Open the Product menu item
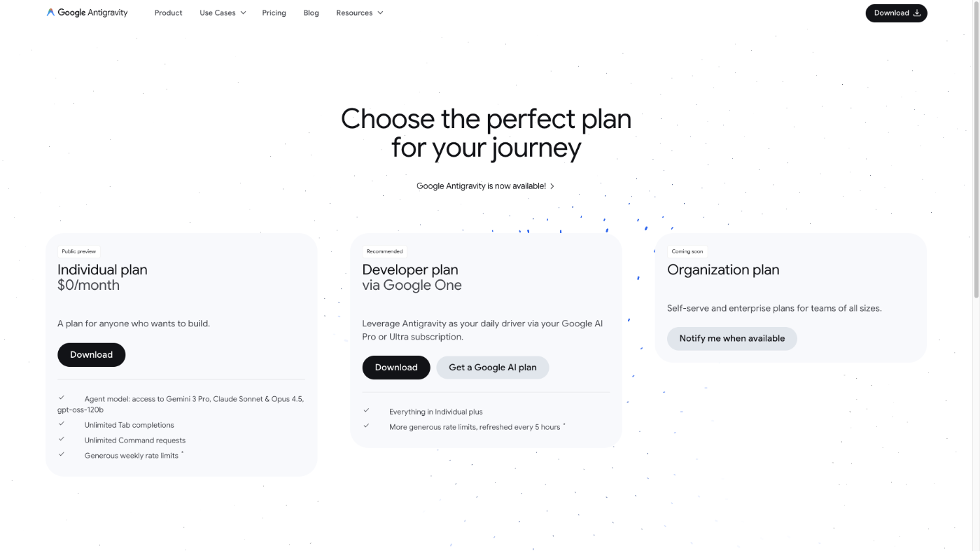The image size is (980, 551). pyautogui.click(x=168, y=13)
